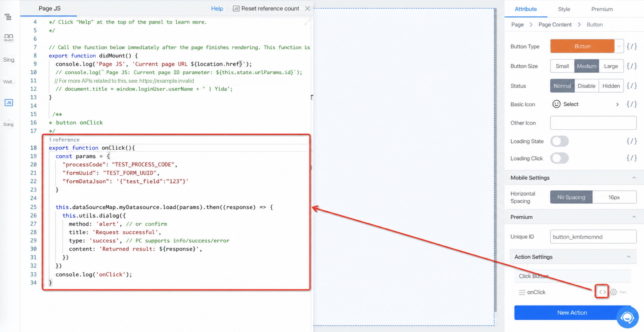Viewport: 644px width, 332px height.
Task: Open the outline tree sidebar icon
Action: (8, 17)
